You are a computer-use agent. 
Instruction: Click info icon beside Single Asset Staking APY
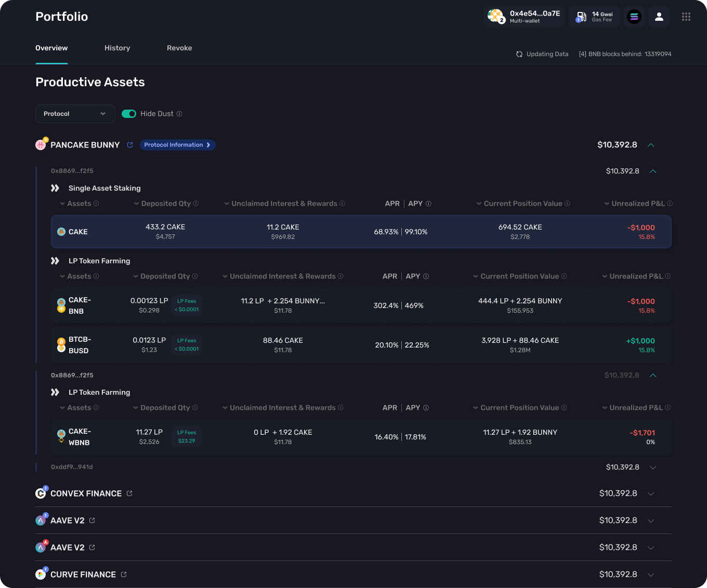click(x=428, y=204)
